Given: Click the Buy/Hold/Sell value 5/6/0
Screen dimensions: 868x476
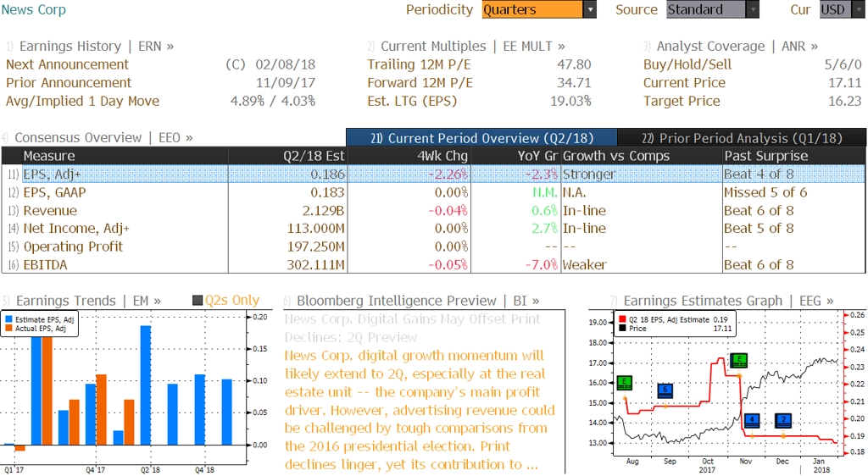Looking at the screenshot, I should [843, 64].
